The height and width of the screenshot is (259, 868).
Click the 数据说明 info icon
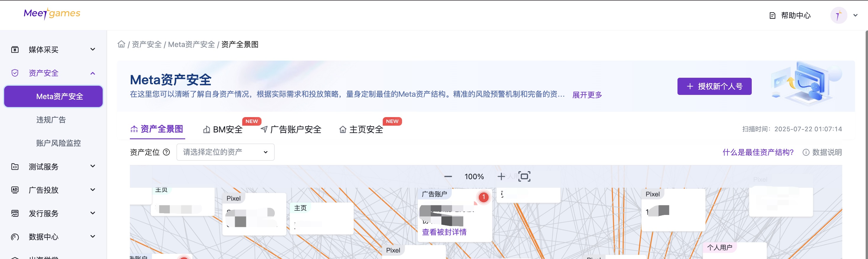[x=806, y=152]
